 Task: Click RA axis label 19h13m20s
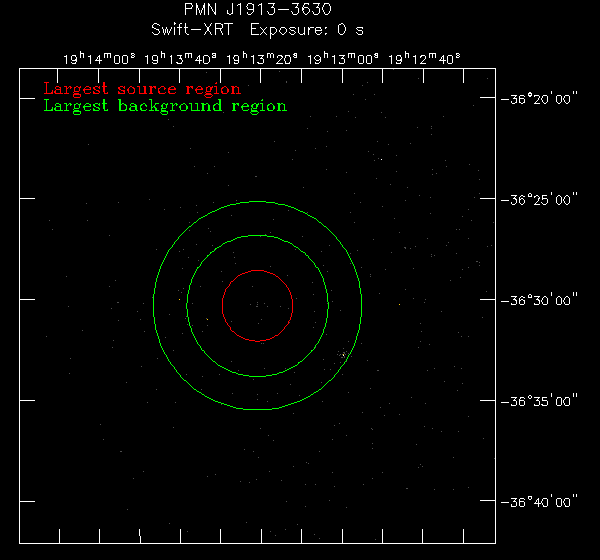[x=261, y=59]
